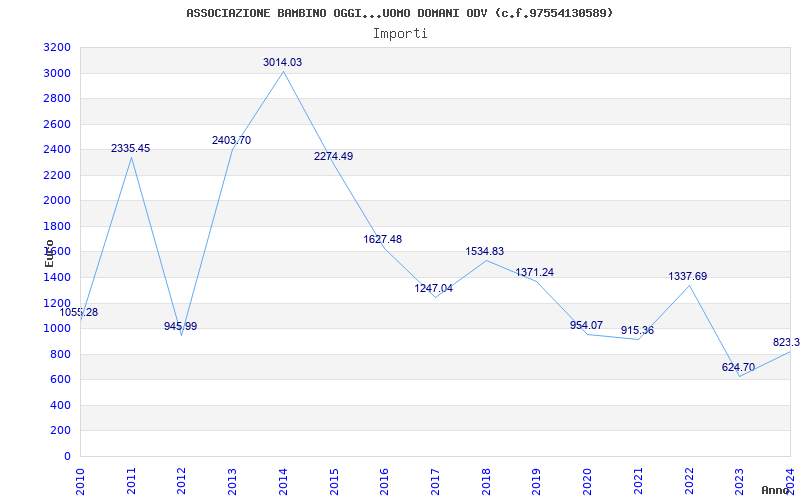This screenshot has width=800, height=500.
Task: Click y-axis value 2200
Action: (57, 175)
